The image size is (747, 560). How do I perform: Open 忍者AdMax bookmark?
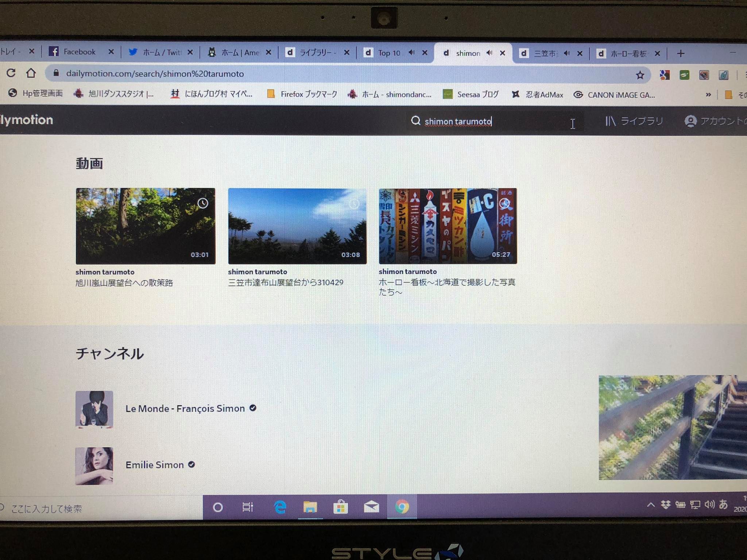pyautogui.click(x=537, y=95)
